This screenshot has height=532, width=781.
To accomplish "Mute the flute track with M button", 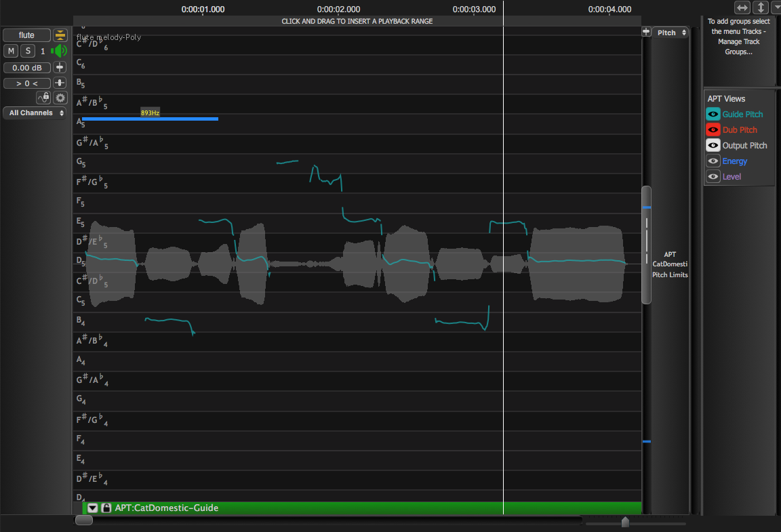I will point(11,51).
